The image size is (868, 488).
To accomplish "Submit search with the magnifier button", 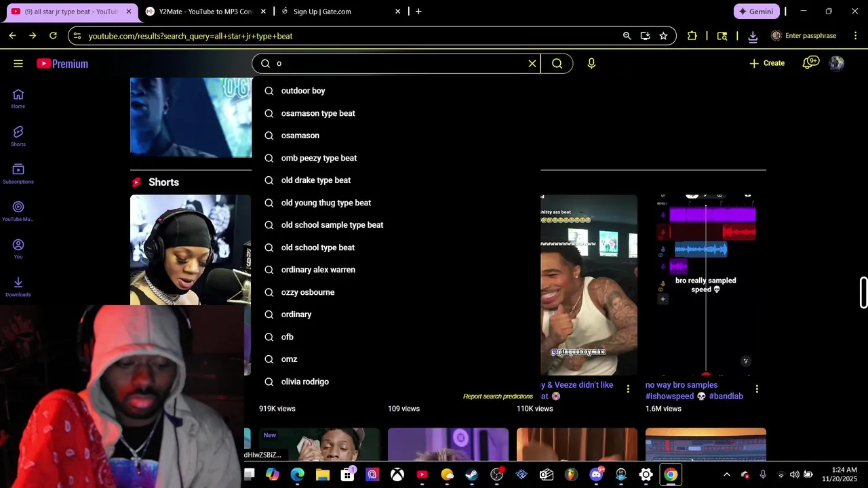I will pyautogui.click(x=557, y=64).
